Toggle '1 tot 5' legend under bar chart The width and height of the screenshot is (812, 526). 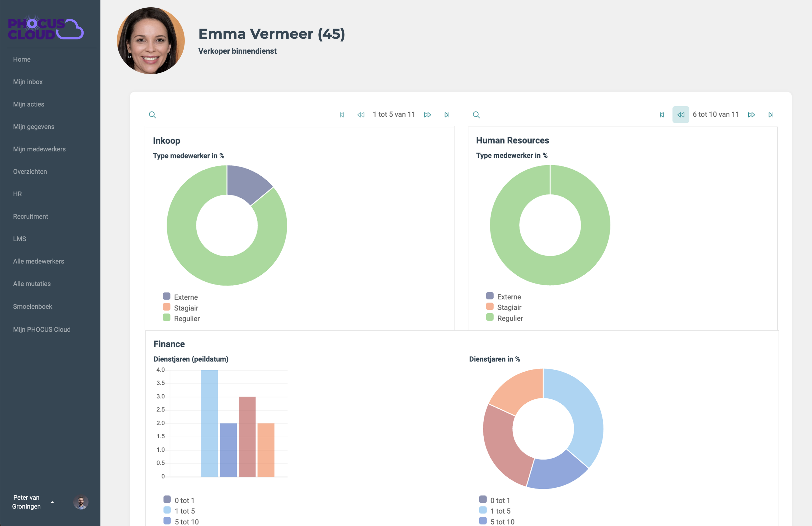179,511
